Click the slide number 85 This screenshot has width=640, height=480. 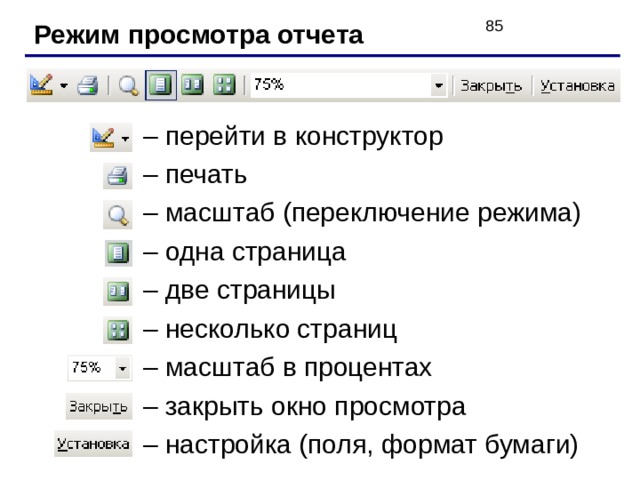coord(494,26)
